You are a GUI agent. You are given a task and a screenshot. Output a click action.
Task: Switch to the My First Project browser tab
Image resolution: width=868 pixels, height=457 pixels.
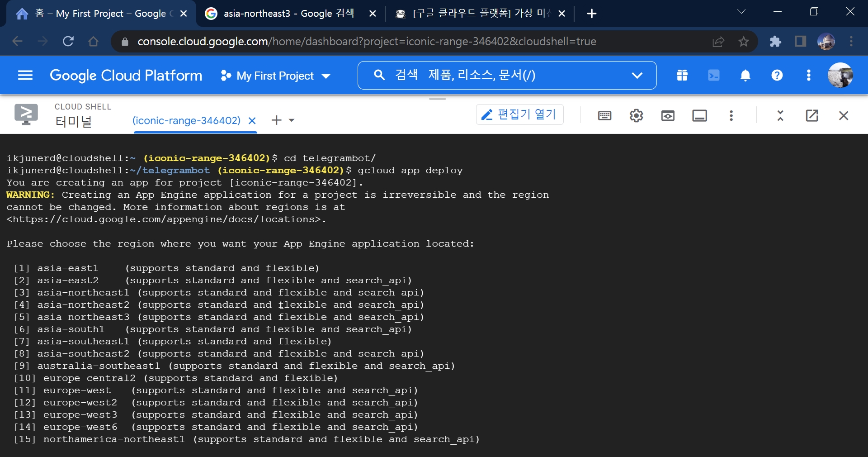point(100,14)
